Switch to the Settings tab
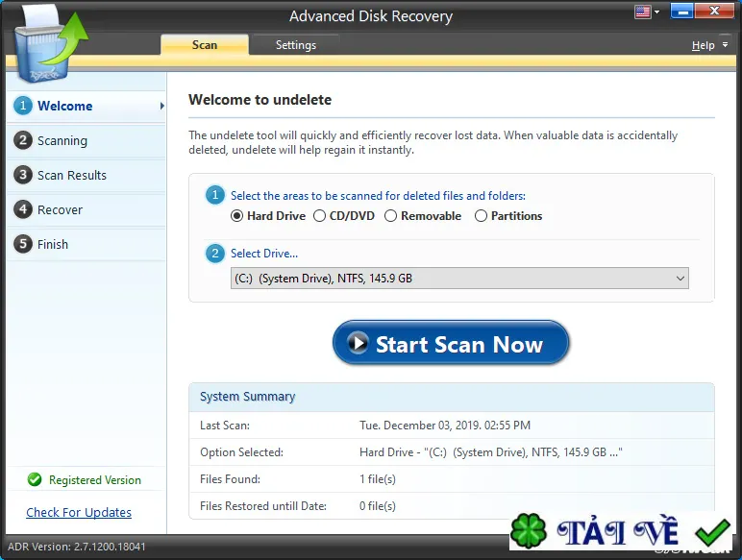Image resolution: width=742 pixels, height=560 pixels. coord(296,45)
